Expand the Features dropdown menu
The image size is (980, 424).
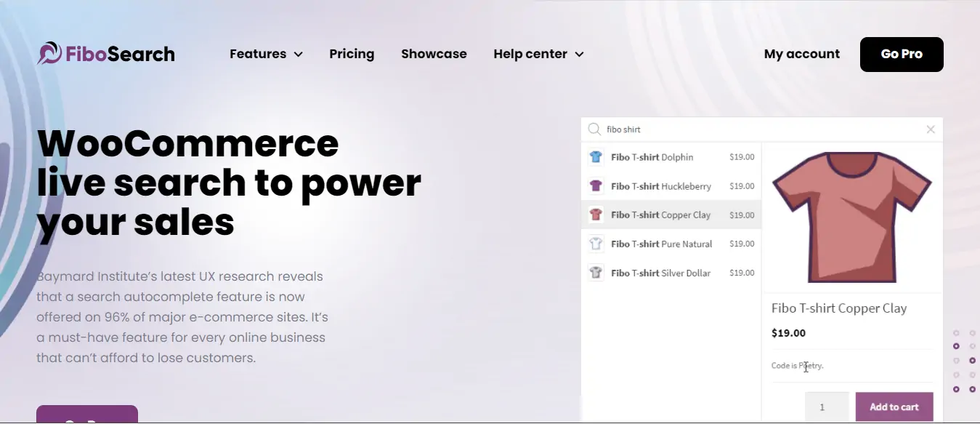266,54
